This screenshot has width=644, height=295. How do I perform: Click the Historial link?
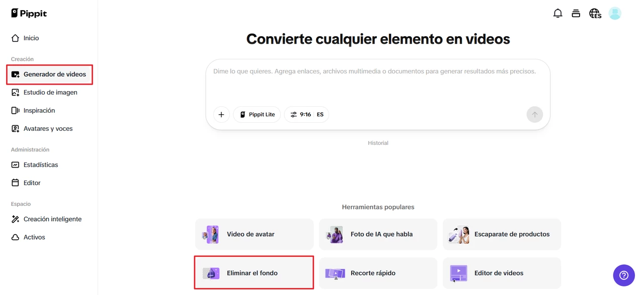378,143
